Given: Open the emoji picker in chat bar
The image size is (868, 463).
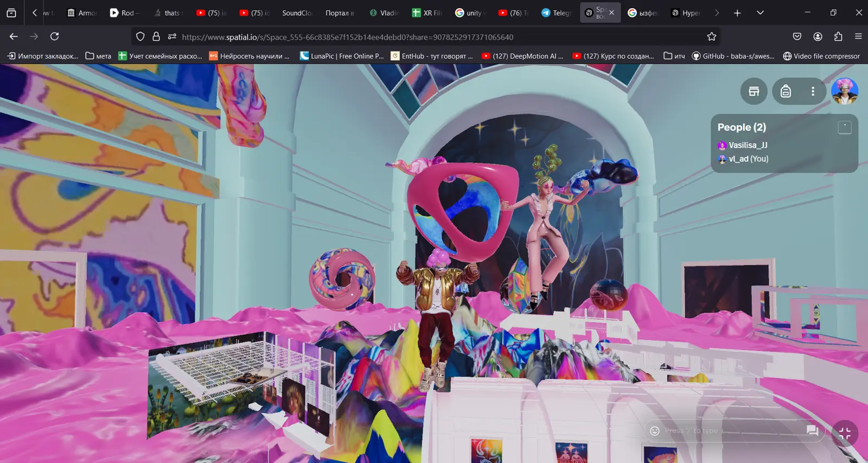Looking at the screenshot, I should [x=655, y=430].
